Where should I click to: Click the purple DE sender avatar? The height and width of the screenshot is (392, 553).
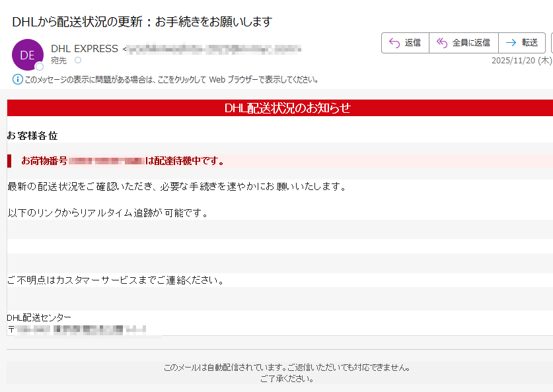tap(27, 55)
